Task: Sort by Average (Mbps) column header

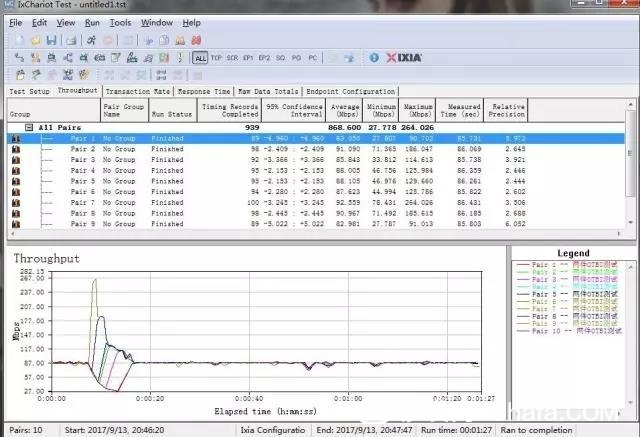Action: pyautogui.click(x=344, y=110)
